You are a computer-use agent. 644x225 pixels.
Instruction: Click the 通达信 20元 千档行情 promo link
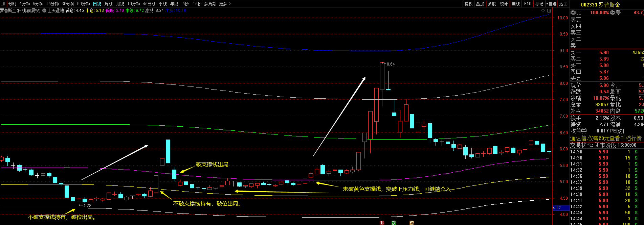click(606, 138)
